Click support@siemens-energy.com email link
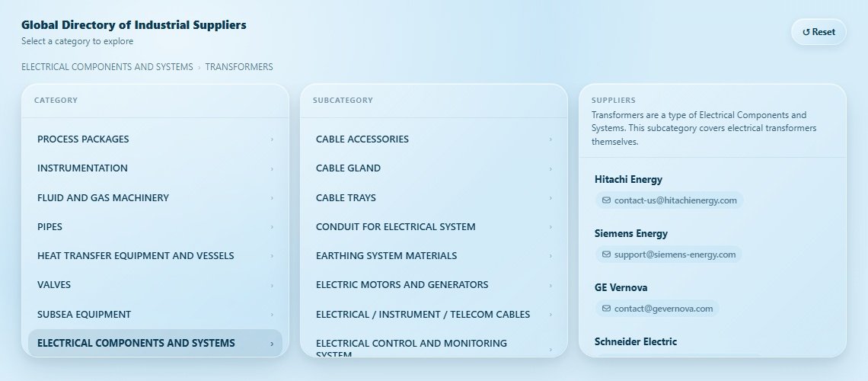Screen dimensions: 868x381 coord(675,255)
